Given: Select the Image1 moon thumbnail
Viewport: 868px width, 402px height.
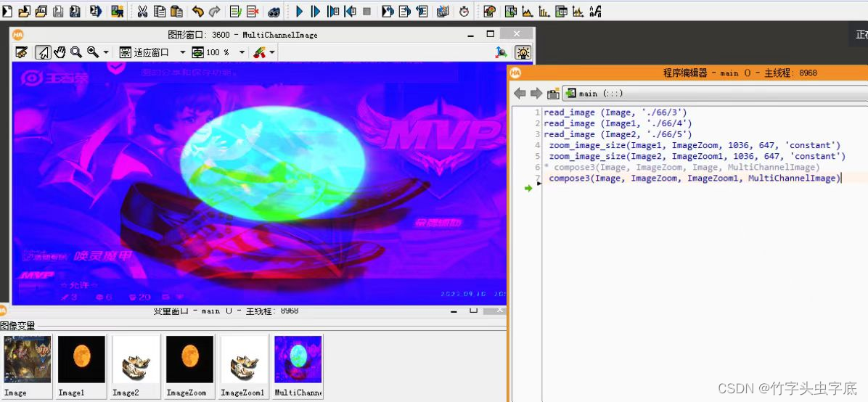Looking at the screenshot, I should point(81,366).
